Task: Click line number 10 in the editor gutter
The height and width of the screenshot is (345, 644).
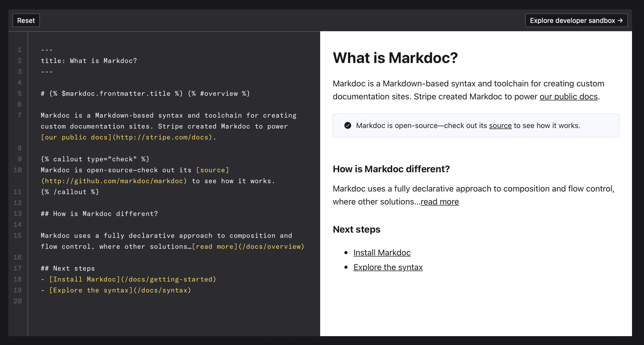Action: pos(18,170)
